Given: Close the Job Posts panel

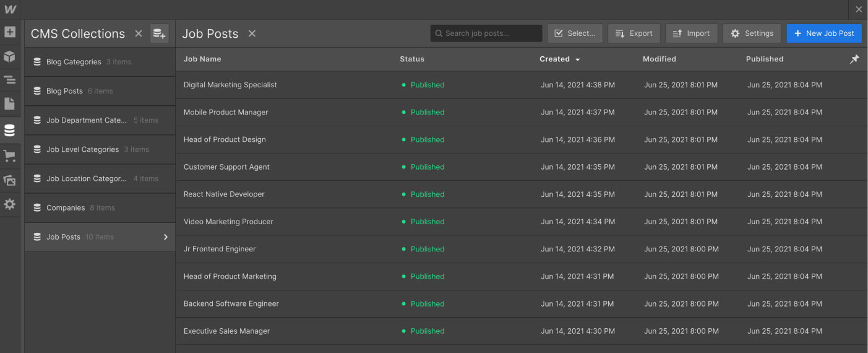Looking at the screenshot, I should pos(252,33).
